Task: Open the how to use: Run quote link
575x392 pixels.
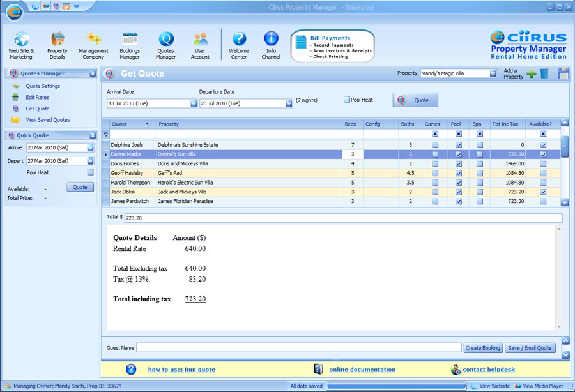Action: point(181,369)
